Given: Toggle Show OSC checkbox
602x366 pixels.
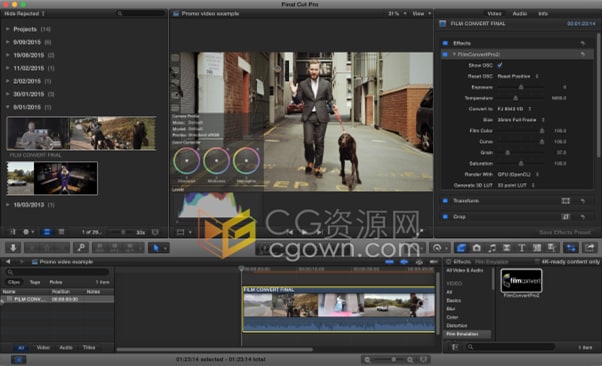Looking at the screenshot, I should pyautogui.click(x=499, y=65).
